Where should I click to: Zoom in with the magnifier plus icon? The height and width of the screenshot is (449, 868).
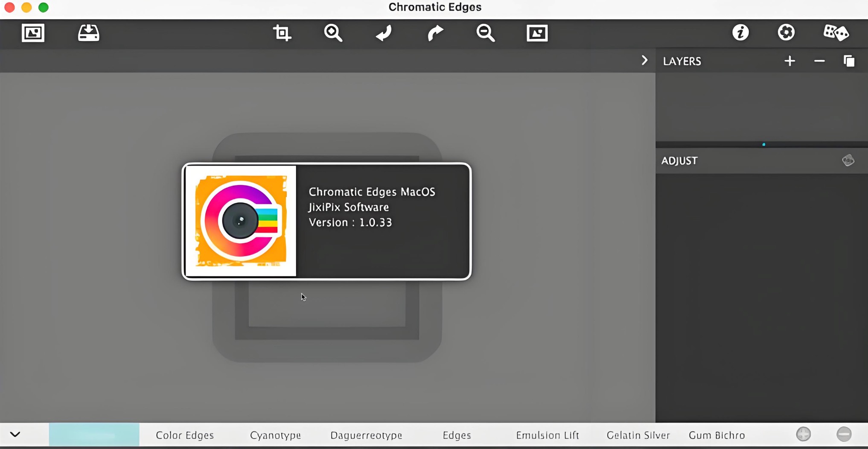(333, 33)
